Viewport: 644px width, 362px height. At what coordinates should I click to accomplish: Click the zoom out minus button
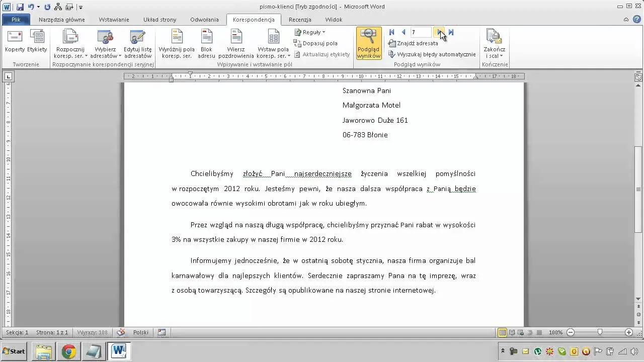click(570, 332)
